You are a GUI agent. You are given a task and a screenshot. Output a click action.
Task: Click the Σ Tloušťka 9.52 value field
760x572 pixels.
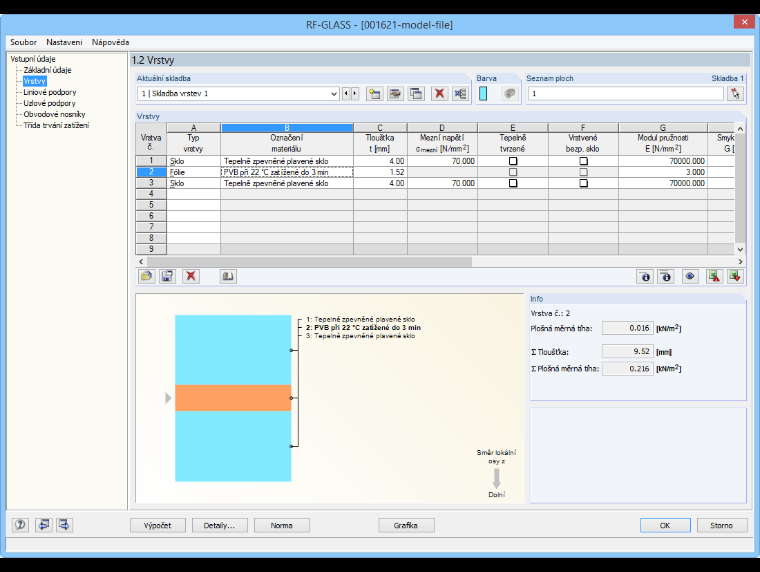(x=628, y=351)
